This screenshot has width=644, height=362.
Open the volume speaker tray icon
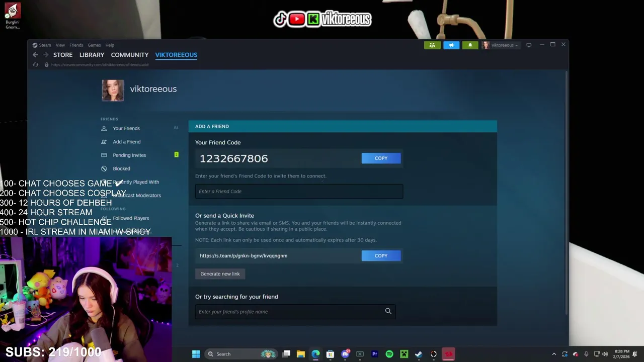605,354
